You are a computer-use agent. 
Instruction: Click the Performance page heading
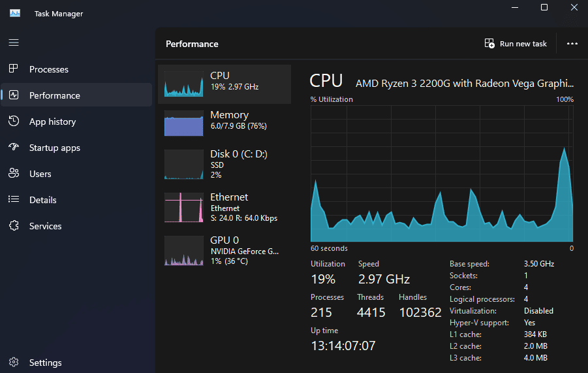192,44
